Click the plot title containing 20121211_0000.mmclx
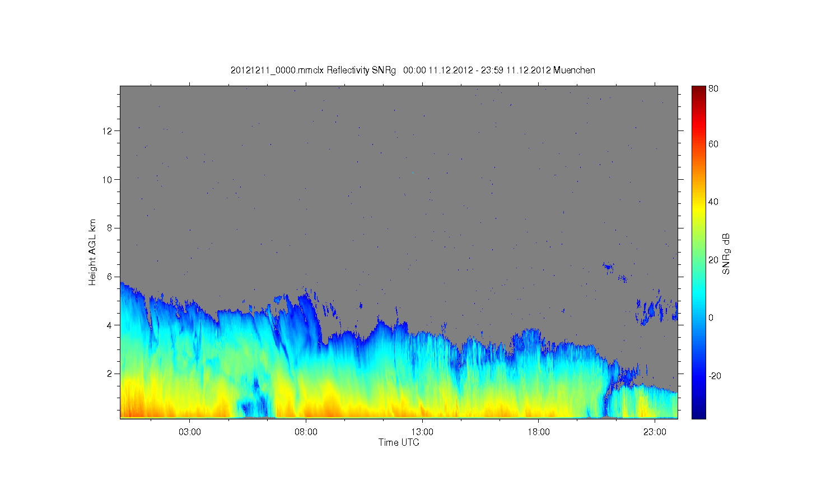 point(413,70)
